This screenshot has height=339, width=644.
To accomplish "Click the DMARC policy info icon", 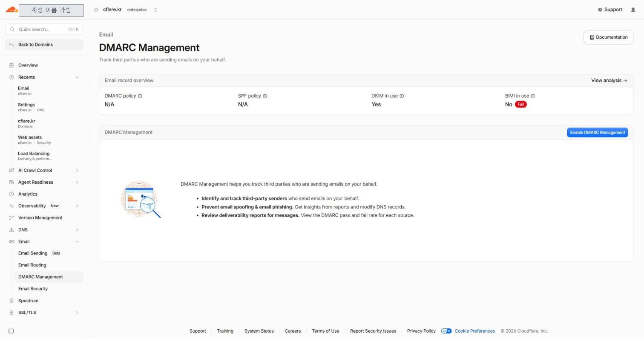I will pyautogui.click(x=140, y=96).
